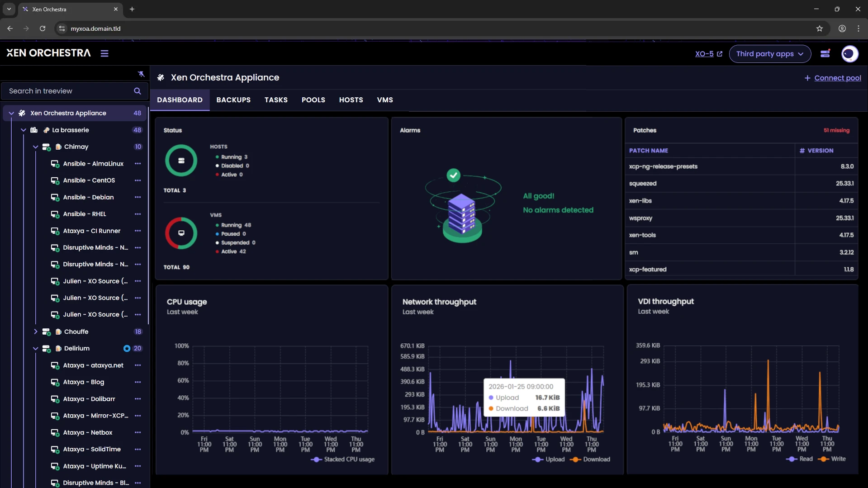Open more actions for Ataxya - Blog
This screenshot has width=868, height=488.
point(138,382)
